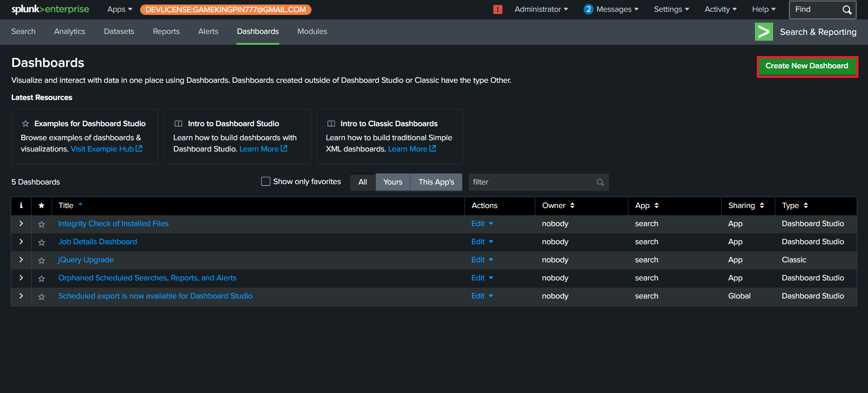Click the '5 Dashboards' count text
The width and height of the screenshot is (868, 393).
[36, 182]
